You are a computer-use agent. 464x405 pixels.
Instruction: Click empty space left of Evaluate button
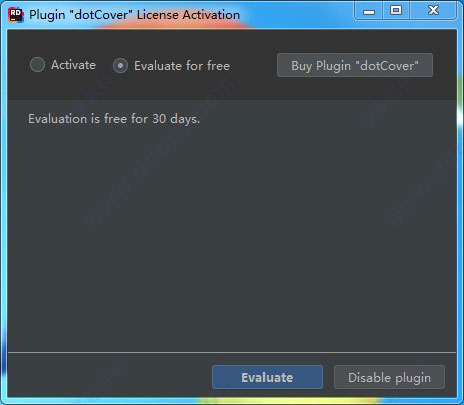pos(110,377)
